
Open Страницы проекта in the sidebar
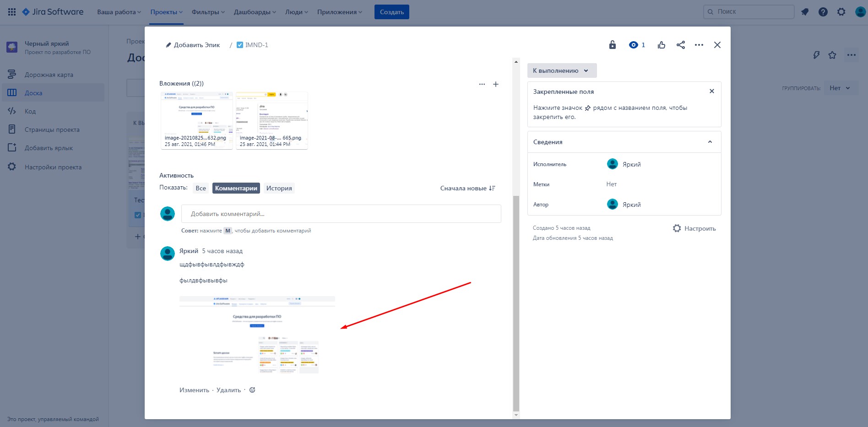click(x=53, y=130)
